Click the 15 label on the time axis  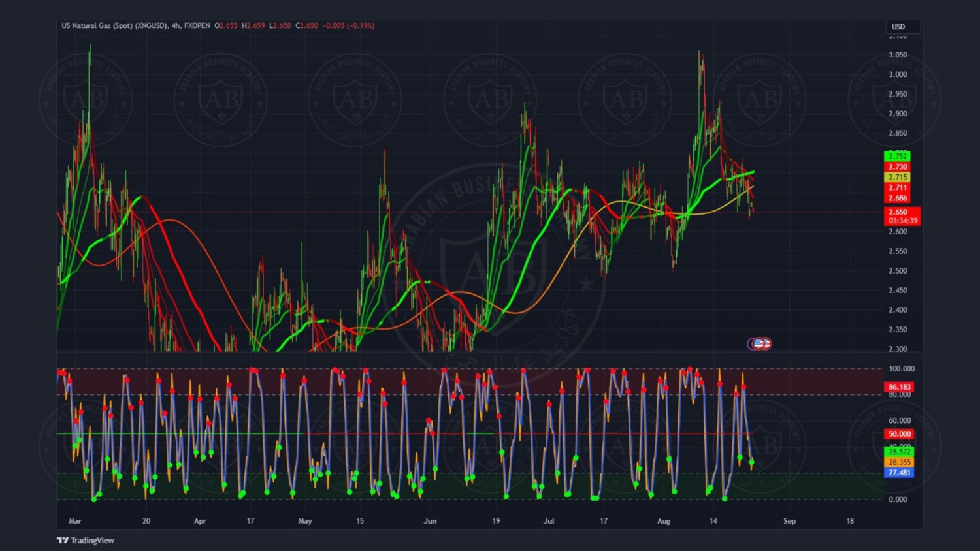[360, 521]
